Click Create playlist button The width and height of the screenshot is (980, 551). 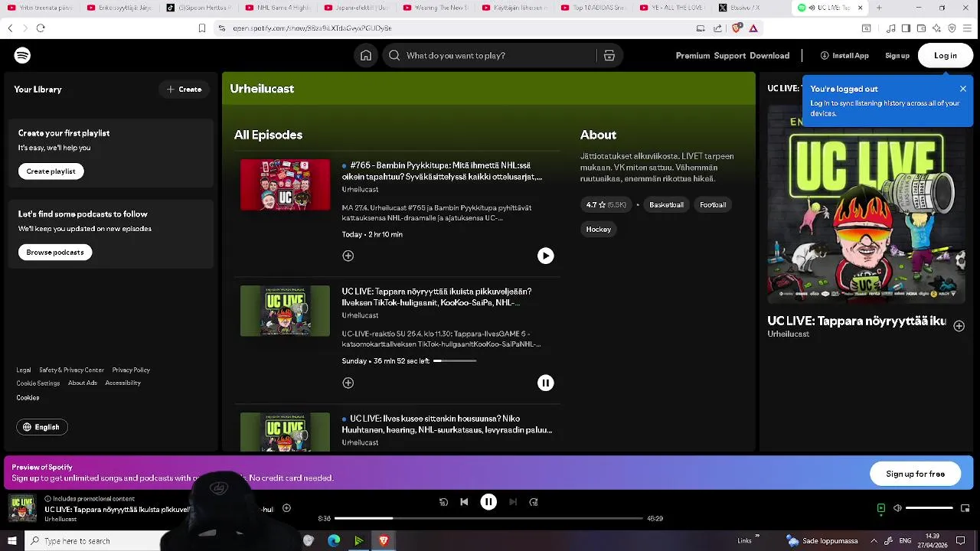(51, 171)
